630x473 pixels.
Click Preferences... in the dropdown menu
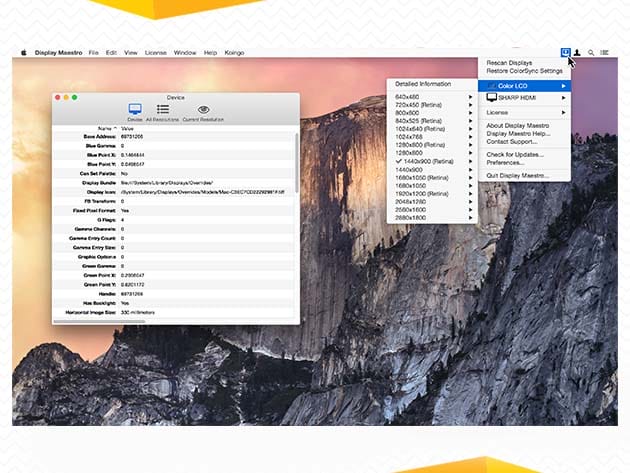point(505,162)
